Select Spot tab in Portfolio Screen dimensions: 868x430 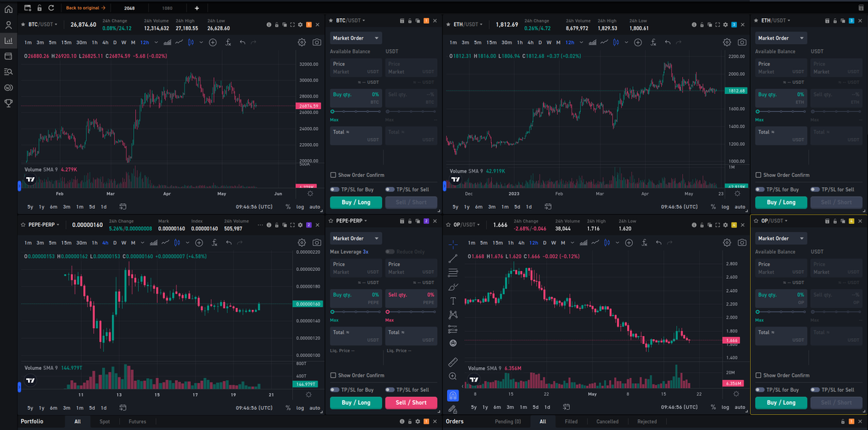pyautogui.click(x=105, y=421)
